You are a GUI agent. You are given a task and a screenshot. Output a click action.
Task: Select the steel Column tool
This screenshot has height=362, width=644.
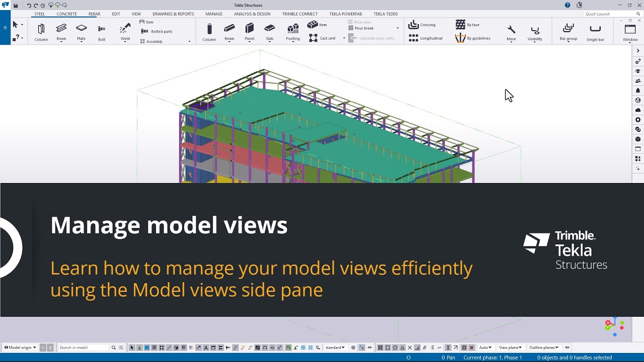pyautogui.click(x=41, y=32)
